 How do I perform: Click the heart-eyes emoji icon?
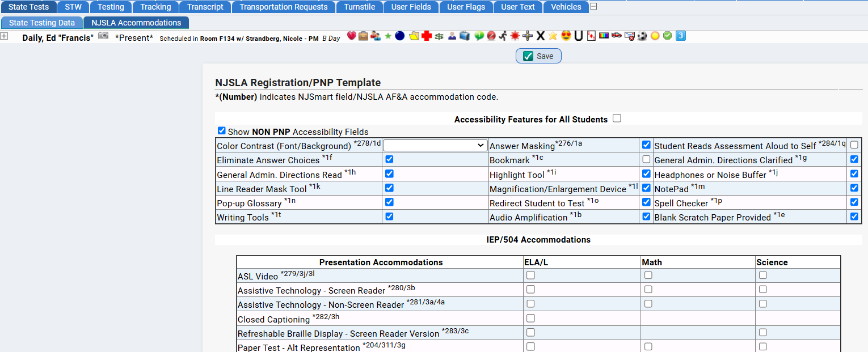point(566,36)
